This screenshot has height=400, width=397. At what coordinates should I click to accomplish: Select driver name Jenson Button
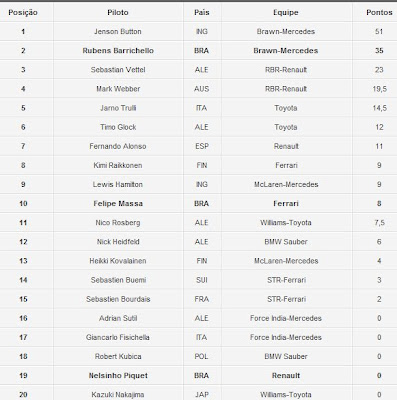(x=118, y=32)
